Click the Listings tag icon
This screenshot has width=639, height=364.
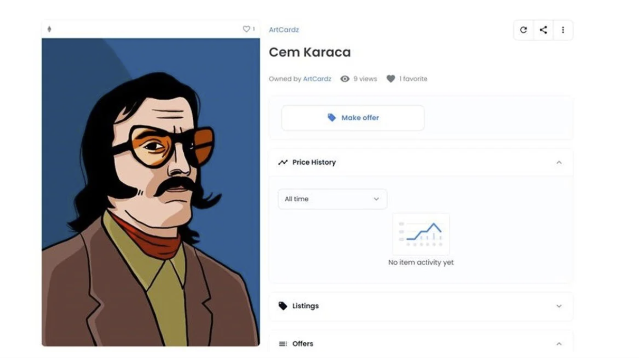point(283,306)
